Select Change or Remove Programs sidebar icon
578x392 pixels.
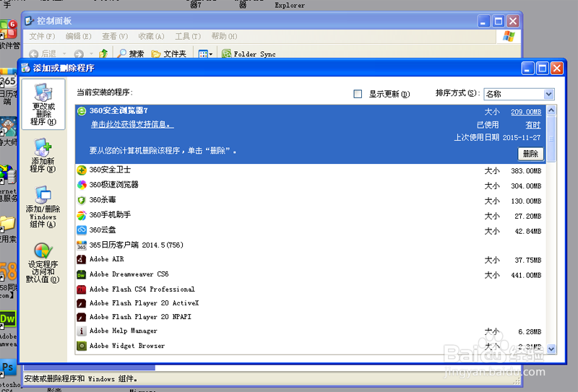click(43, 104)
